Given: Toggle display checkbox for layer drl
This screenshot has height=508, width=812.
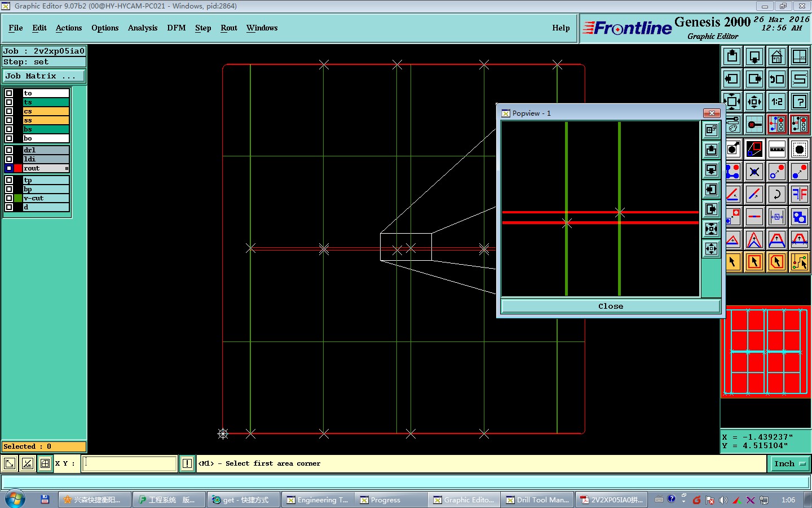Looking at the screenshot, I should (9, 150).
